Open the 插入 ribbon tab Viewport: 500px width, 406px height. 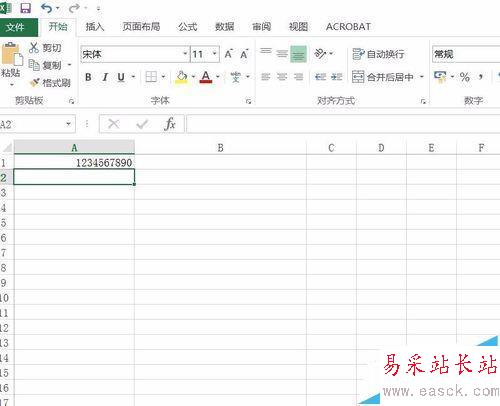(95, 27)
